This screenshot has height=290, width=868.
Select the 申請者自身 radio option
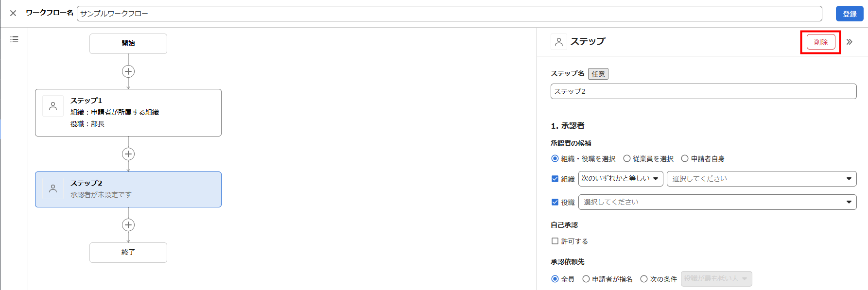(x=685, y=158)
